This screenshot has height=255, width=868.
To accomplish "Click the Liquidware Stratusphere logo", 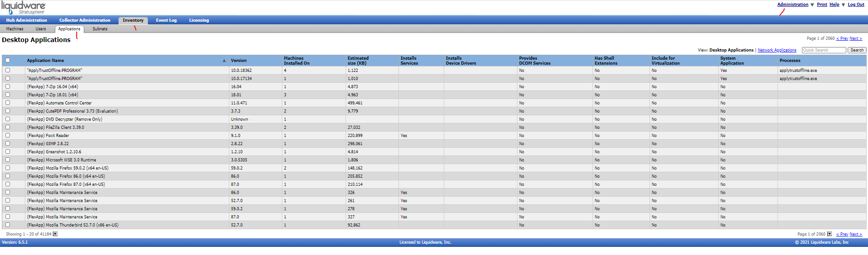I will 24,8.
